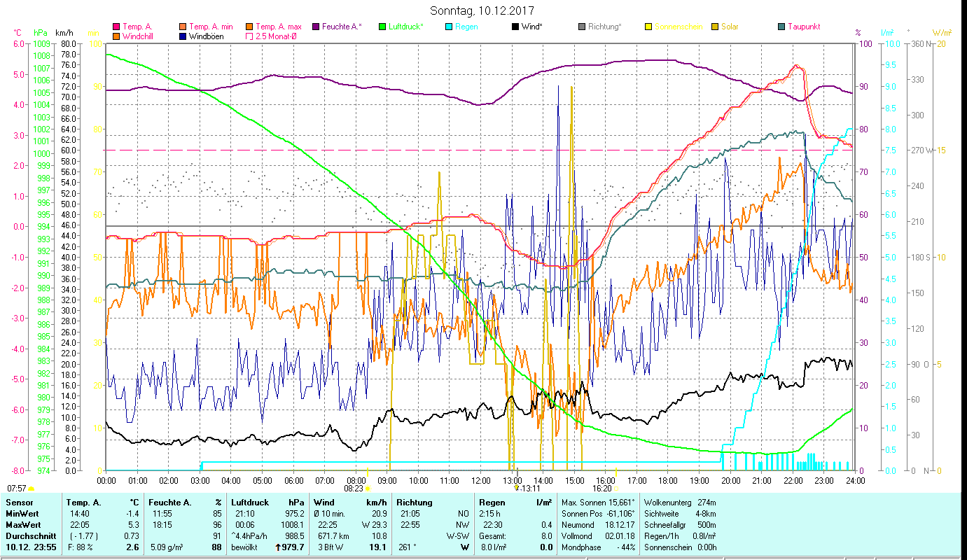Click the cyan Regen legend square
967x560 pixels.
click(x=448, y=27)
